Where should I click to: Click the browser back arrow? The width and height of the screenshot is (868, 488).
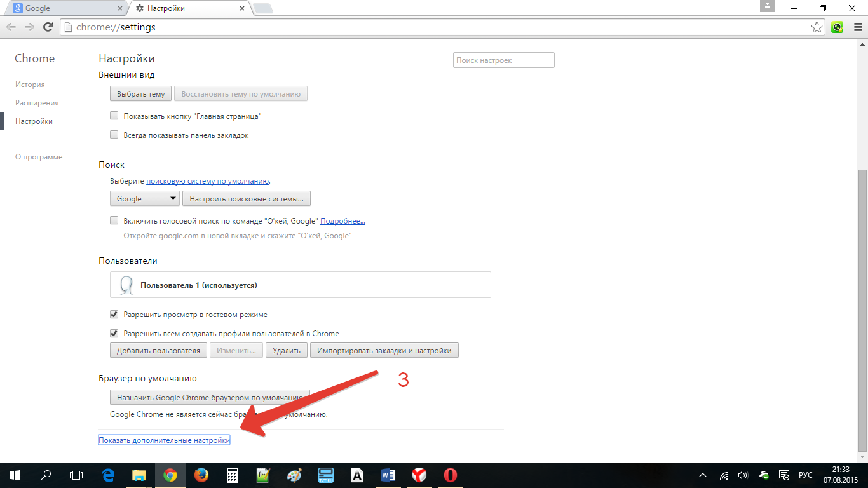click(11, 27)
